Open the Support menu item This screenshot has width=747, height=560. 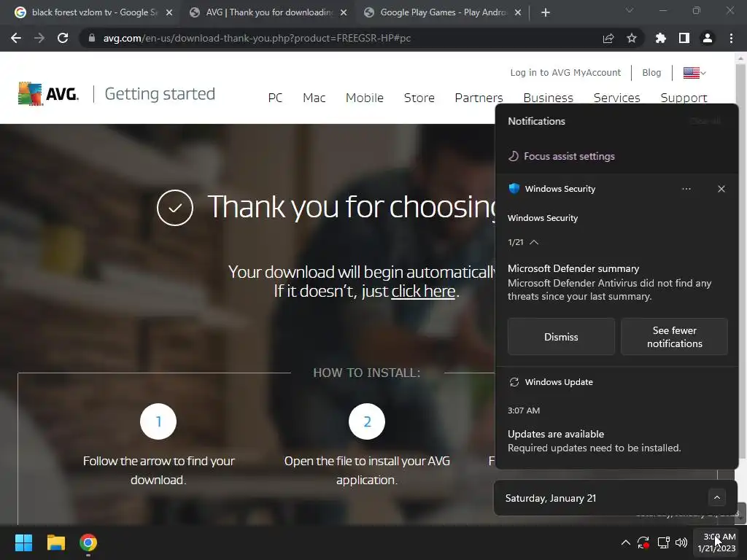[684, 98]
